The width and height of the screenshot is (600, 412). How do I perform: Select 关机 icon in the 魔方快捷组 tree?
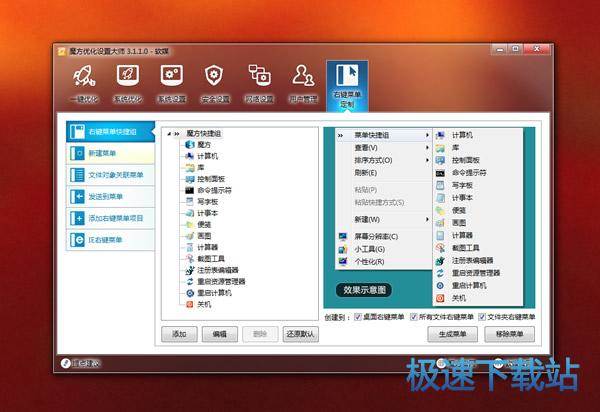[x=190, y=305]
